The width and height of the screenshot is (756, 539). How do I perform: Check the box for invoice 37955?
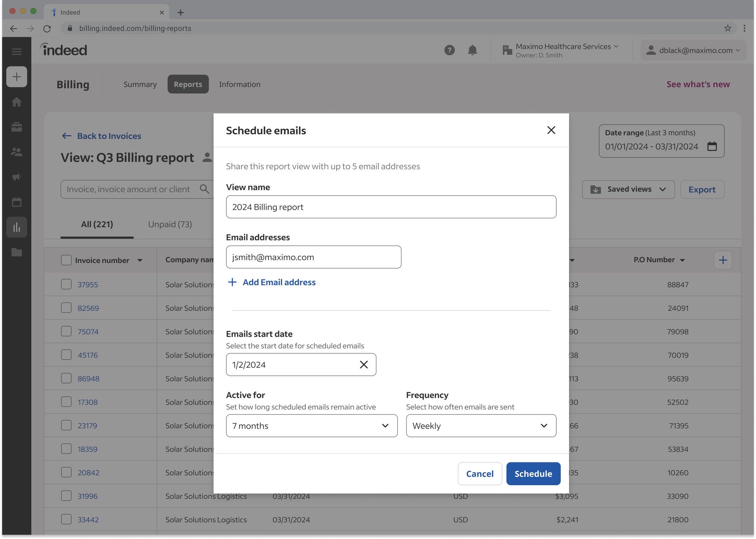tap(66, 284)
